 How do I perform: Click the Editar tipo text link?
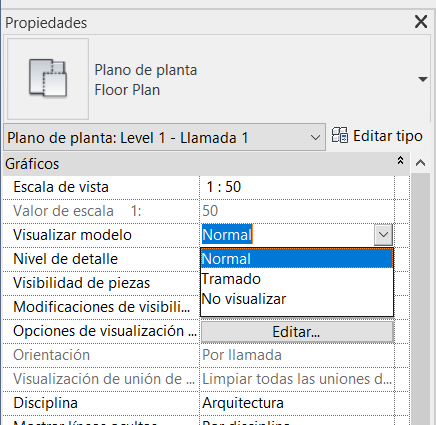(x=388, y=136)
